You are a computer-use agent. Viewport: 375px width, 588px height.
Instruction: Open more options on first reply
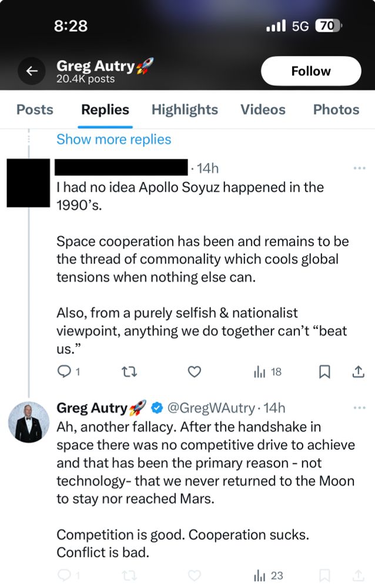[359, 169]
